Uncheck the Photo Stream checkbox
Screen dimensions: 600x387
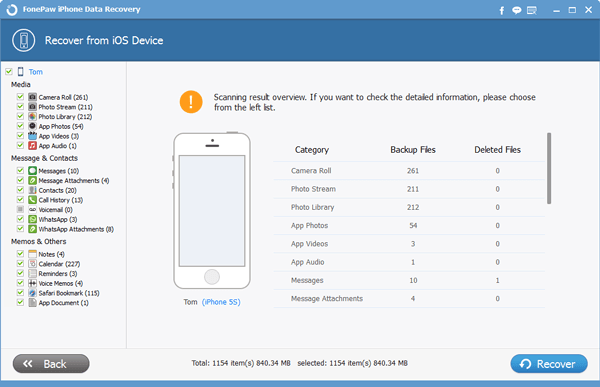click(20, 107)
